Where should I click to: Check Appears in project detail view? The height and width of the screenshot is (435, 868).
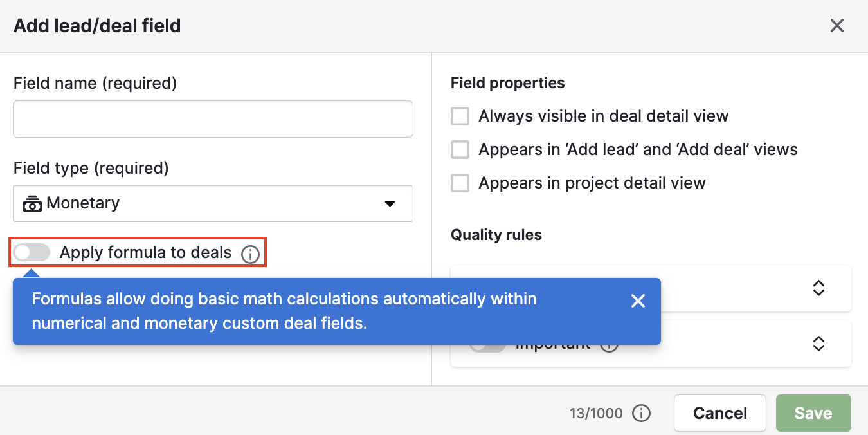[x=460, y=183]
